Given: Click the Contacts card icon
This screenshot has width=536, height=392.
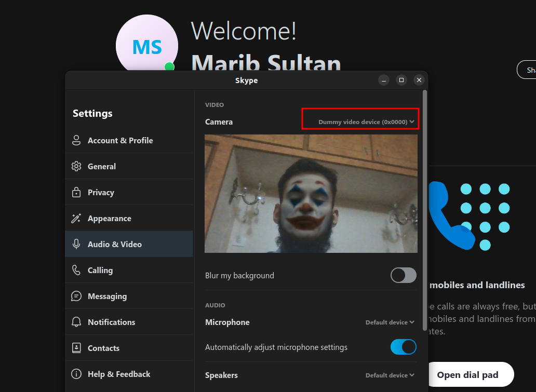Looking at the screenshot, I should (76, 348).
